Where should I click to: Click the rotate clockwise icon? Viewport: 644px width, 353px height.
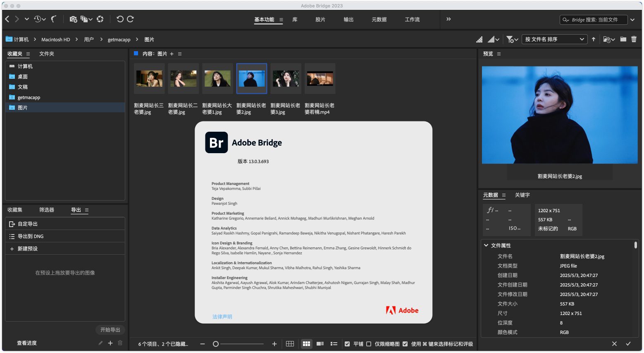[131, 19]
